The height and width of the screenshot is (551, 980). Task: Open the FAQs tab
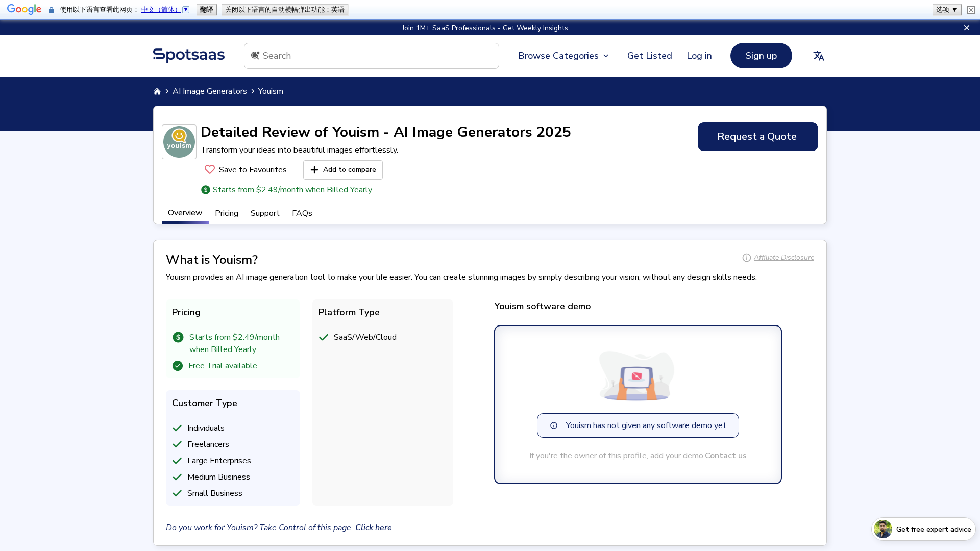pos(302,213)
